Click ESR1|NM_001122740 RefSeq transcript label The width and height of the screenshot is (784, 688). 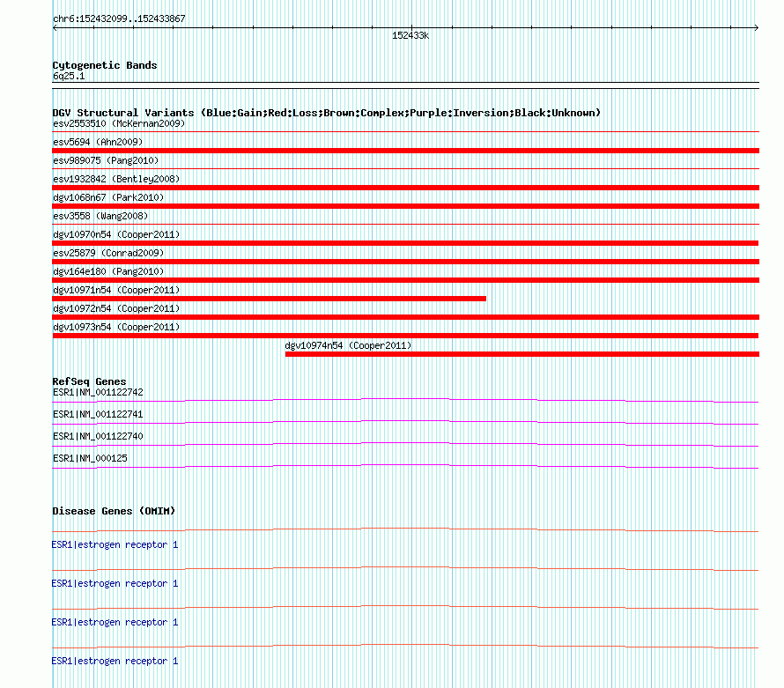(98, 437)
